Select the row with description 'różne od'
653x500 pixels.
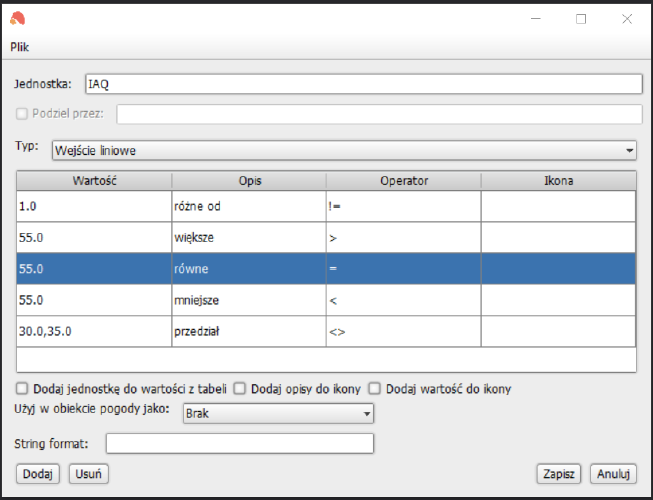[326, 206]
